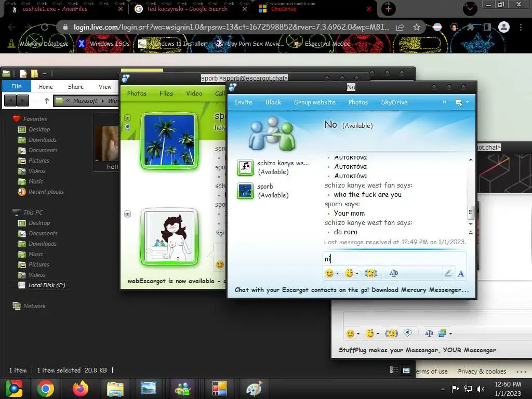Open Photos in No group chat toolbar

pyautogui.click(x=358, y=102)
